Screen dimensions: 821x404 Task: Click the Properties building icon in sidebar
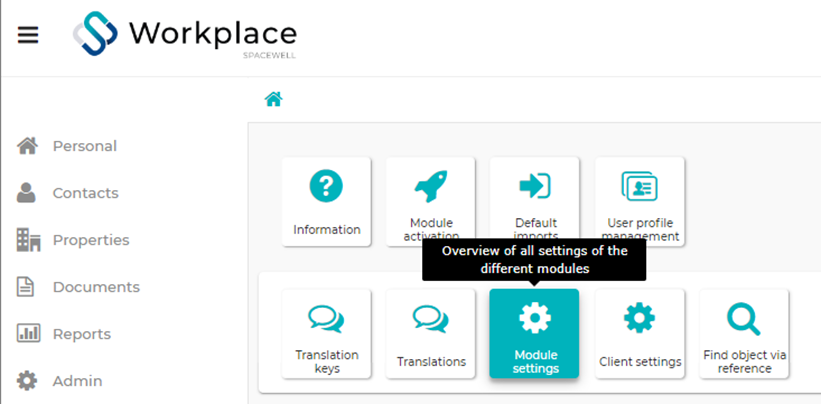coord(28,240)
